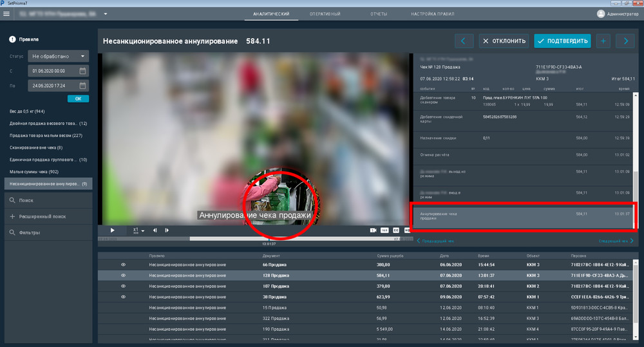
Task: Toggle 16:9 aspect ratio icon
Action: (x=384, y=230)
